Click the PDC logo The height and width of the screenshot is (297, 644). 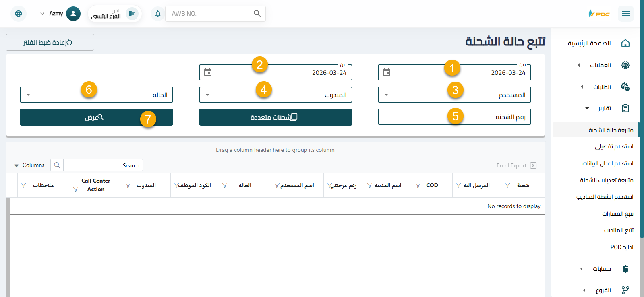(x=599, y=14)
